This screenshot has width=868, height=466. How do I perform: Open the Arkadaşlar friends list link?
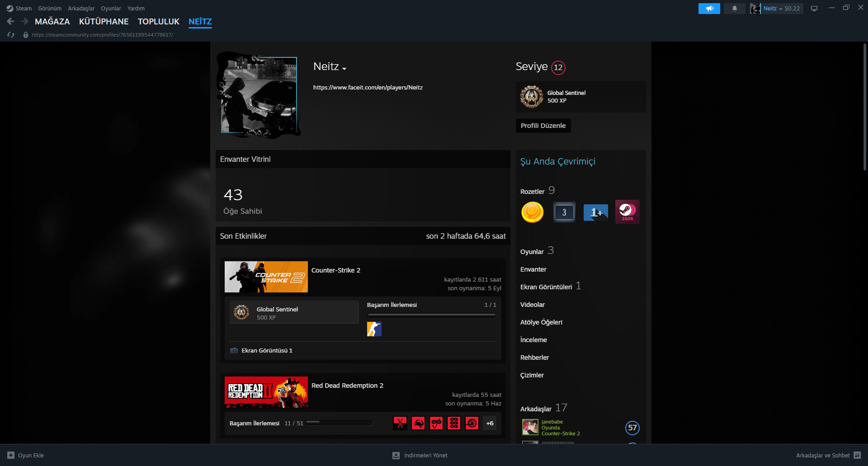pos(536,409)
